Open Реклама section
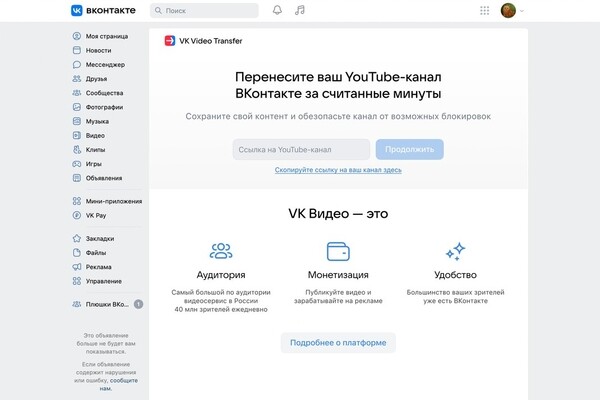 98,266
